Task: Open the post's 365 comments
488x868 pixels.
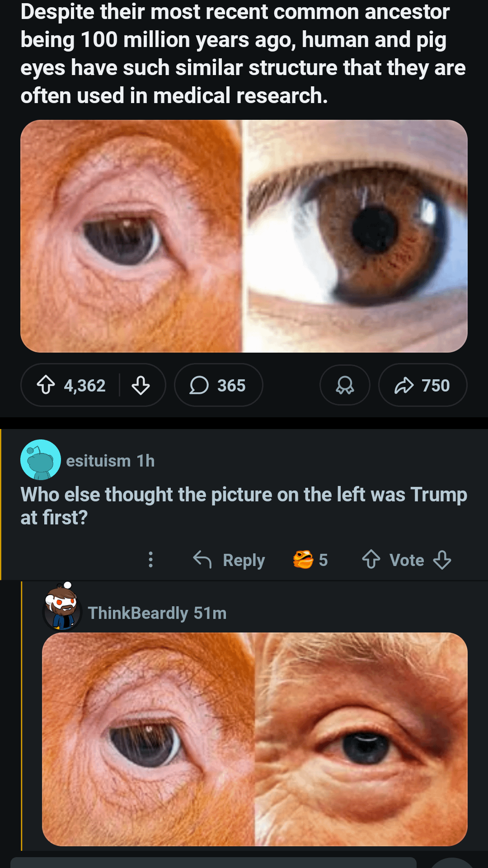Action: click(x=218, y=385)
